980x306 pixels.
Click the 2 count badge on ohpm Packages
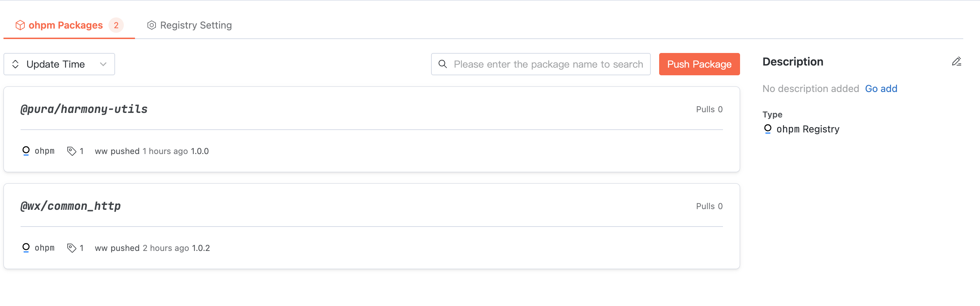(116, 25)
